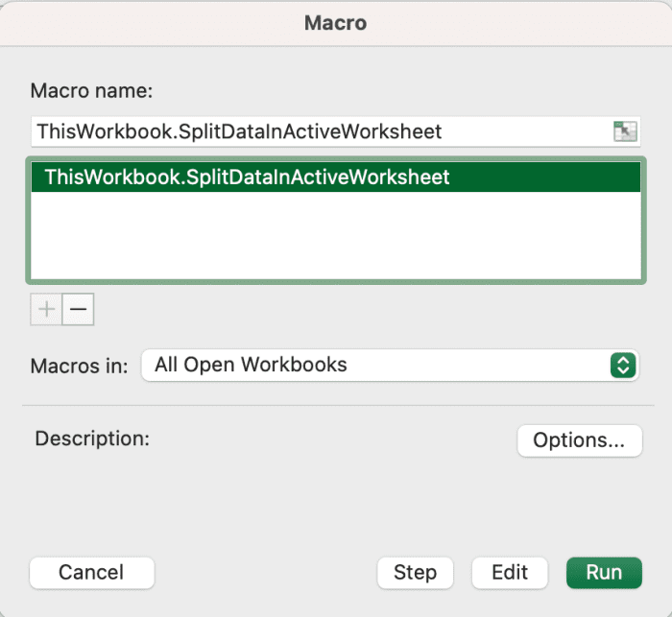Click the Step button

tap(415, 573)
